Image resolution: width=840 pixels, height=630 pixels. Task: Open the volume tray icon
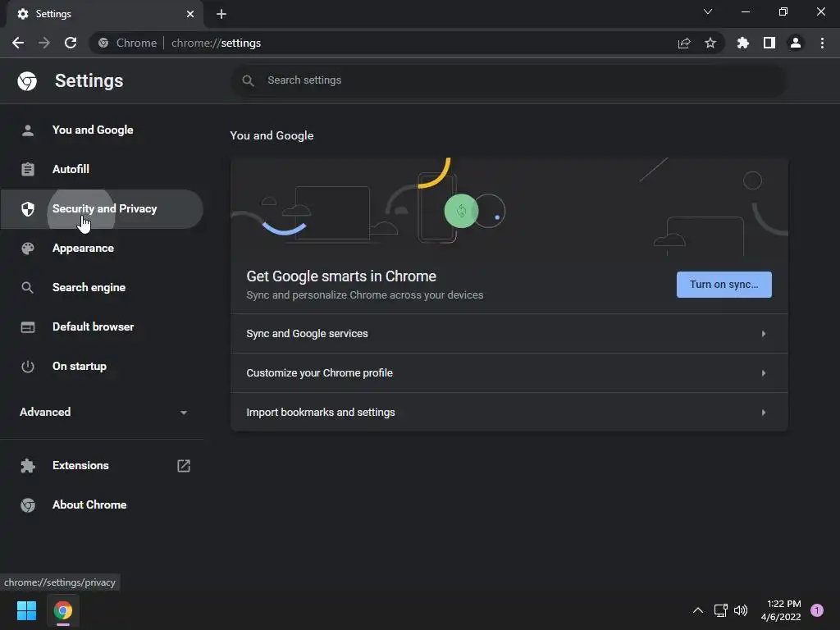[x=741, y=610]
